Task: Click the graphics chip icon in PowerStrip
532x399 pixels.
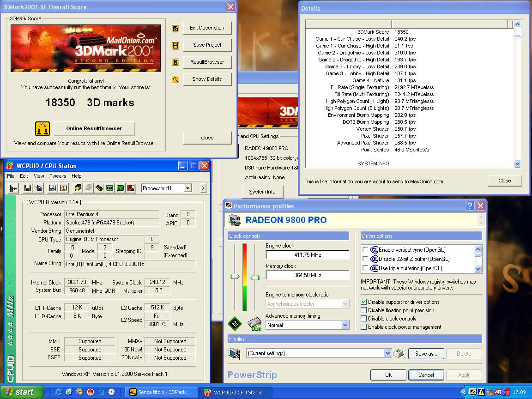Action: (235, 324)
